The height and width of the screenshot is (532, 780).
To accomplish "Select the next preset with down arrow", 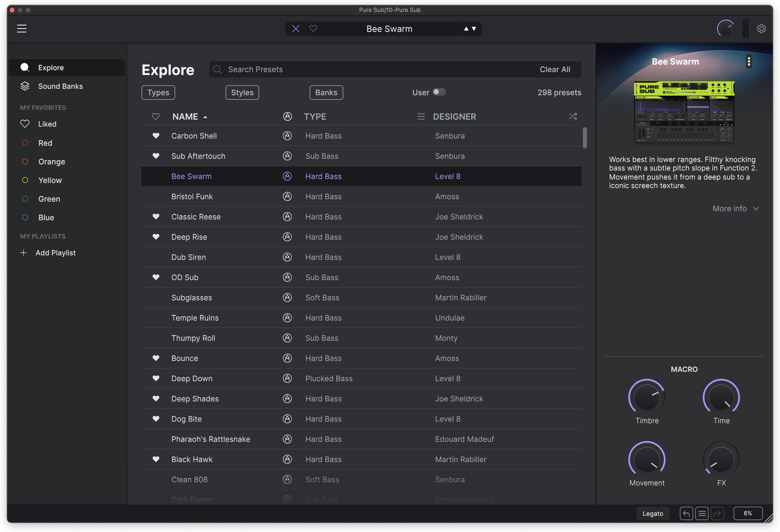I will pyautogui.click(x=474, y=29).
